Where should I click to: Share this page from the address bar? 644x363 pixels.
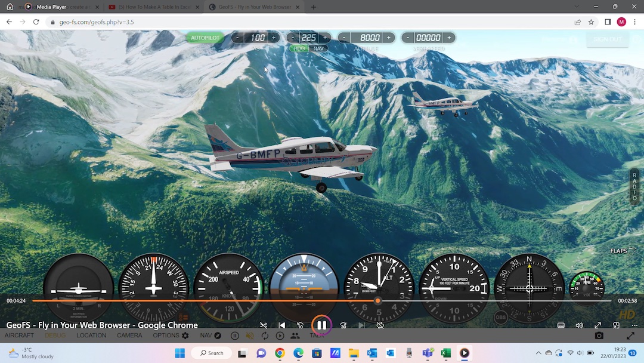click(577, 22)
